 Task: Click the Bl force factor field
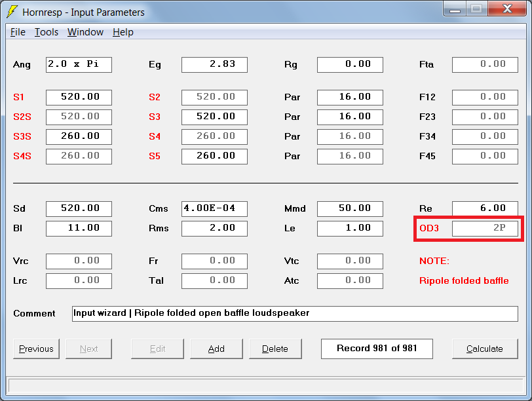pos(79,229)
